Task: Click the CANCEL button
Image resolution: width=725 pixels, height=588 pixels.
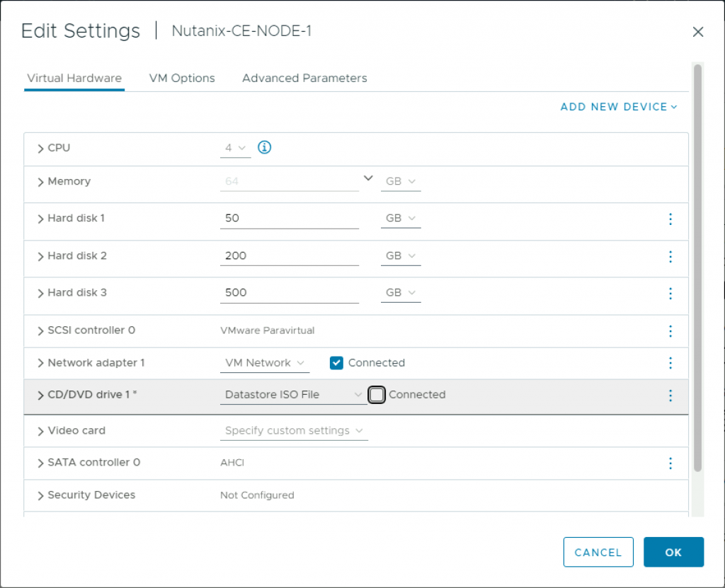Action: (598, 552)
